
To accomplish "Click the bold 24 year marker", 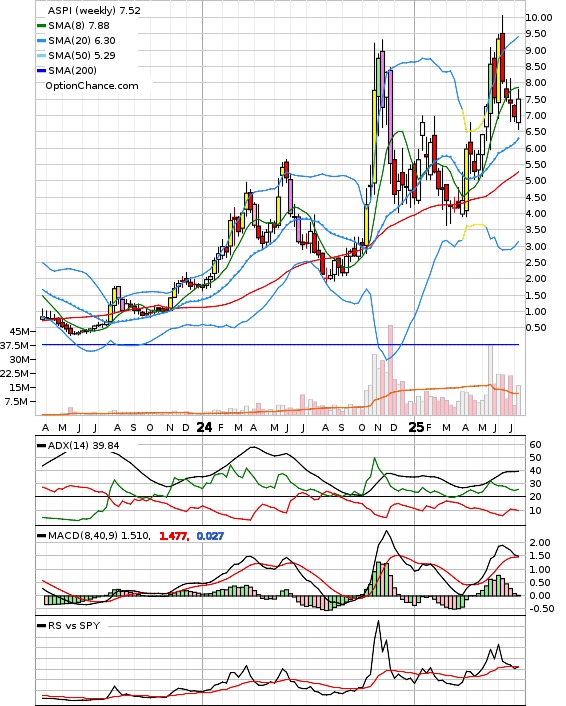I will coord(204,427).
